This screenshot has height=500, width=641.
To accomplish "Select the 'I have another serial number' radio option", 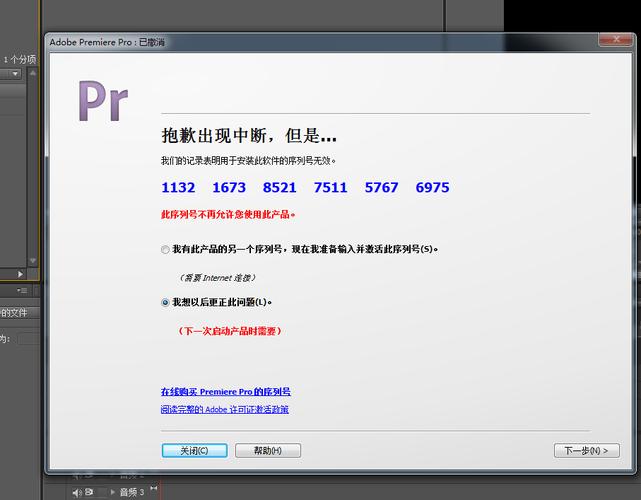I will point(165,249).
